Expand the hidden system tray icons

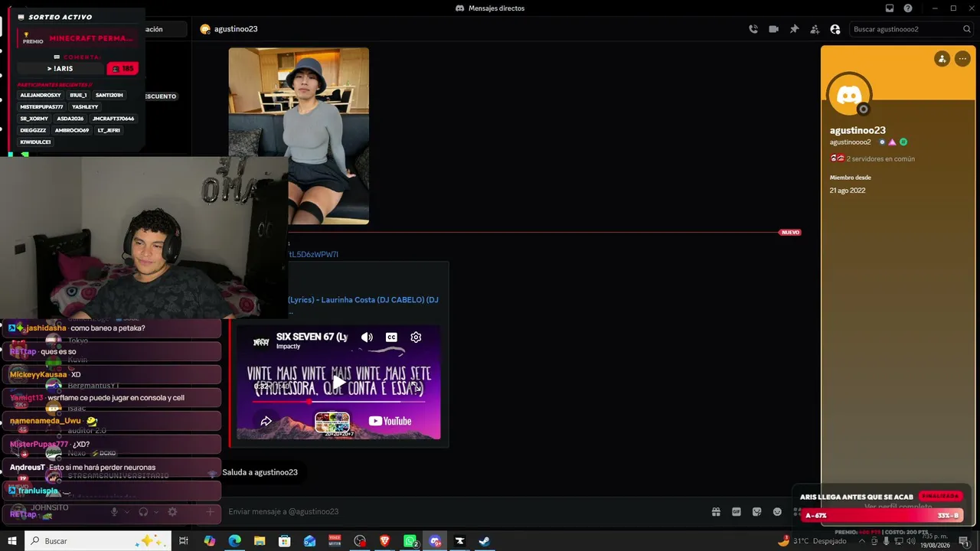(x=863, y=541)
